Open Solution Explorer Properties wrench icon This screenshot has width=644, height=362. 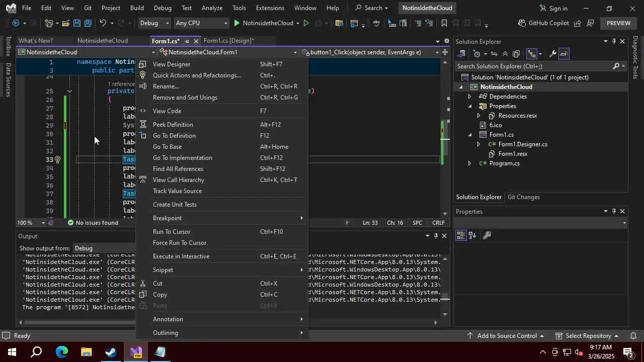(552, 54)
